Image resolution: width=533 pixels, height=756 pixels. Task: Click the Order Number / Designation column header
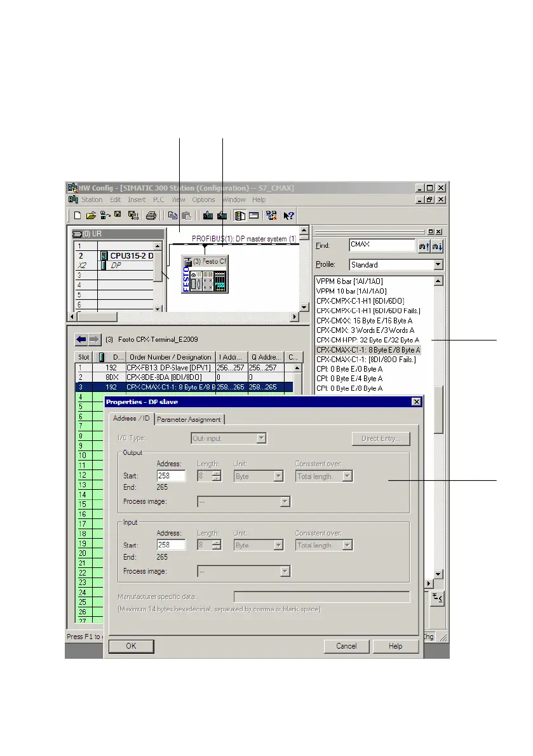(170, 357)
